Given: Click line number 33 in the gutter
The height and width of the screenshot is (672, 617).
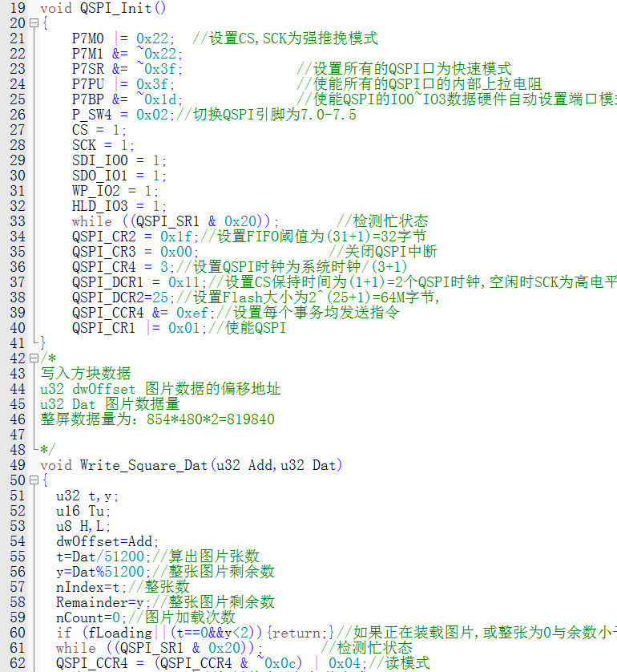Looking at the screenshot, I should (x=17, y=221).
